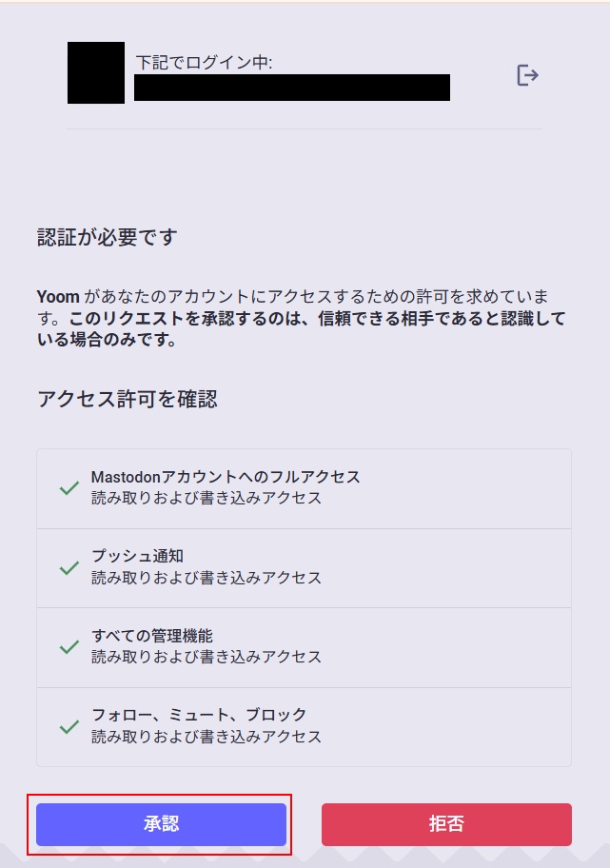Image resolution: width=610 pixels, height=868 pixels.
Task: Click the green checkmark beside プッシュ通知
Action: click(69, 567)
